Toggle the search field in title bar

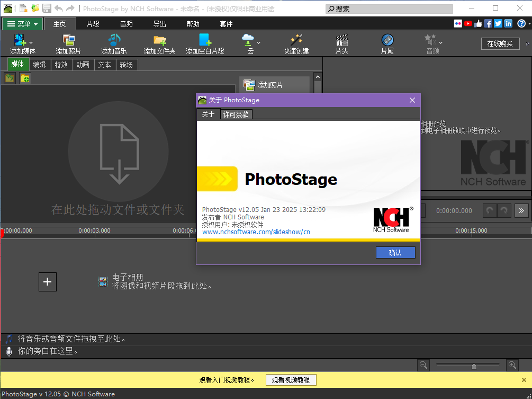coord(389,8)
